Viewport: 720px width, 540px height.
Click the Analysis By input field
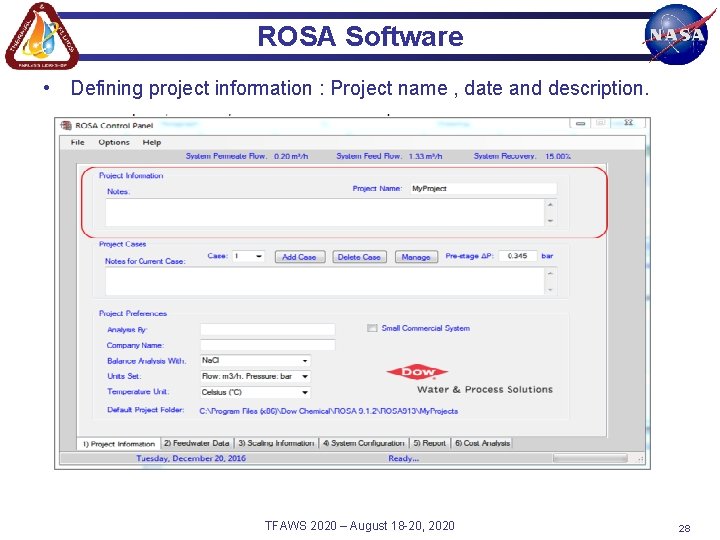pos(268,329)
